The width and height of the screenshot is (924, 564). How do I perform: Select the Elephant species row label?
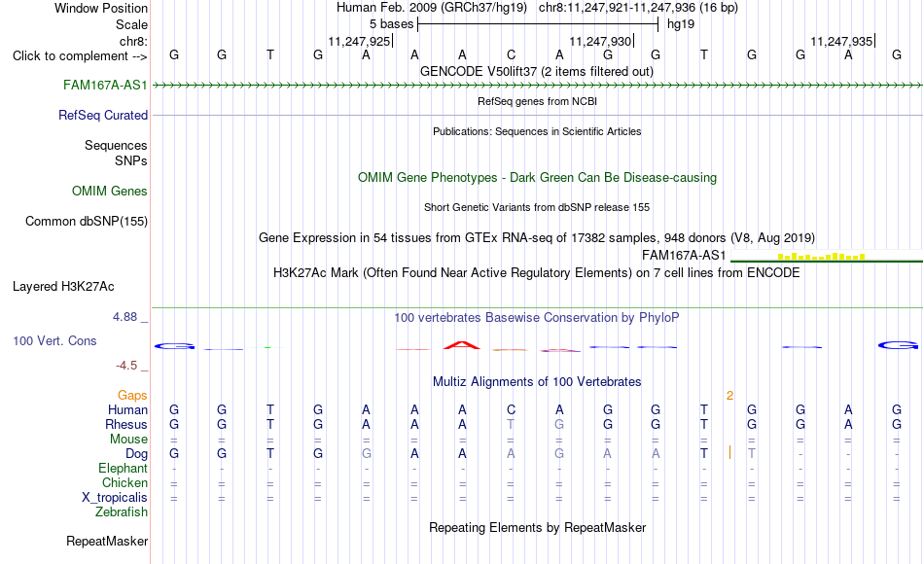click(123, 469)
